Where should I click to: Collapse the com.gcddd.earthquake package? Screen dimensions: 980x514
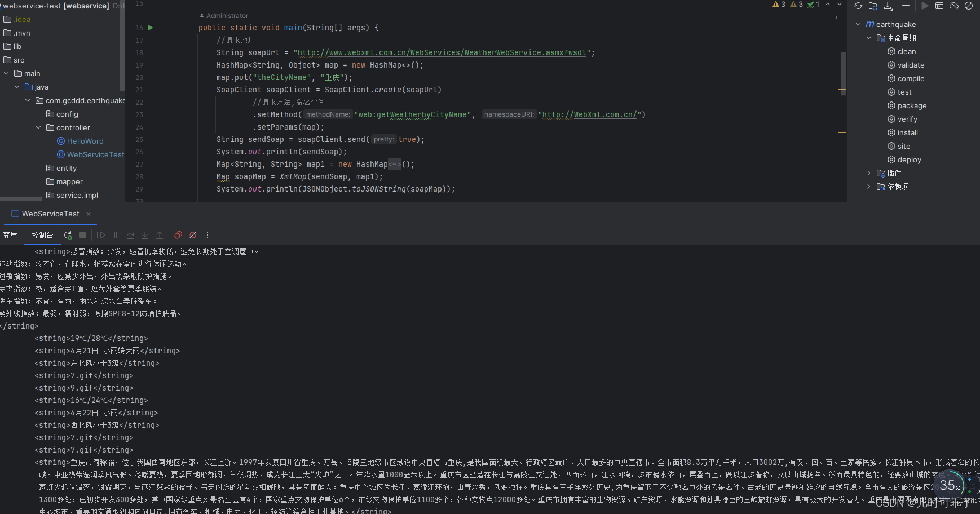coord(28,100)
